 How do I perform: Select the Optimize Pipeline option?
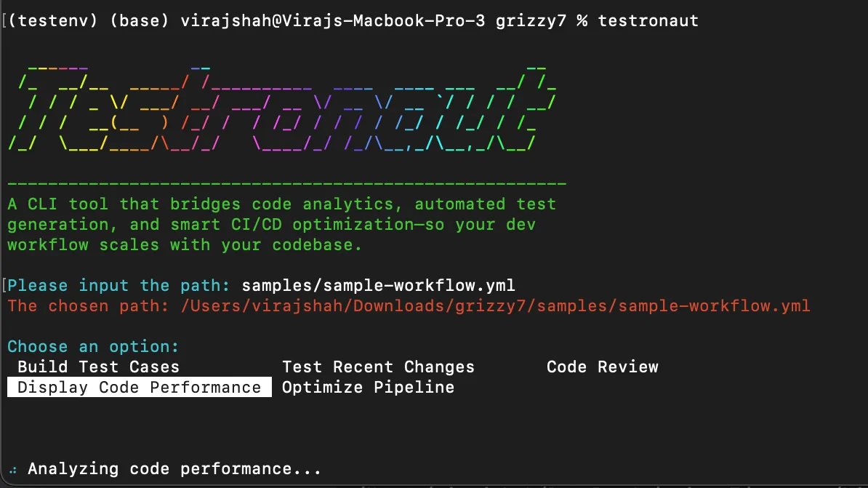pos(368,387)
